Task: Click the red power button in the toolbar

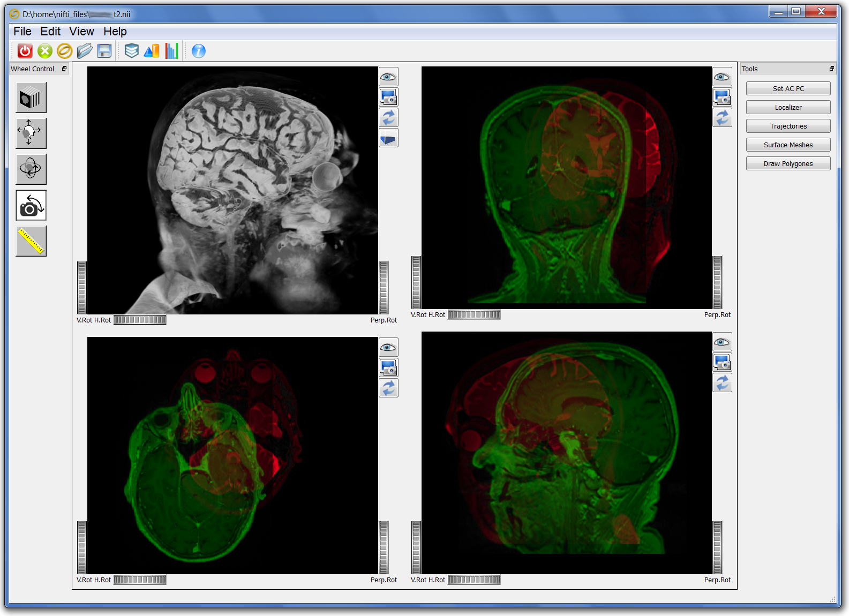Action: [x=25, y=51]
